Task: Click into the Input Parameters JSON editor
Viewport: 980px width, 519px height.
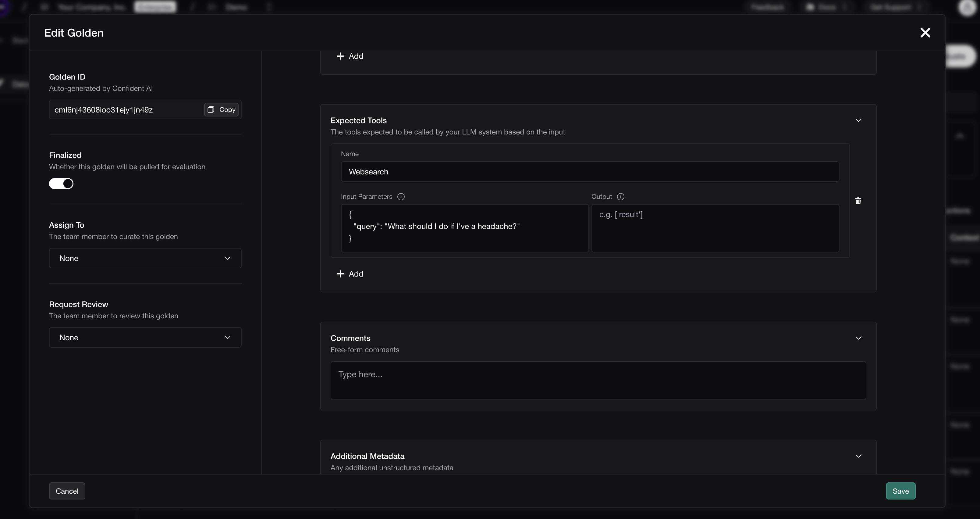Action: (x=464, y=228)
